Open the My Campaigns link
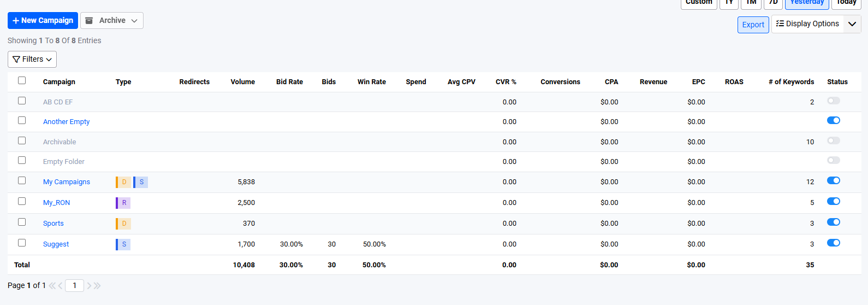Viewport: 868px width, 305px height. coord(67,182)
